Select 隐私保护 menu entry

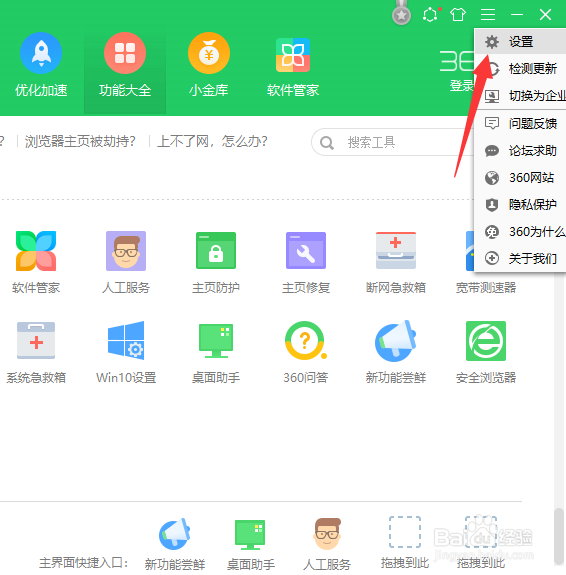click(521, 205)
